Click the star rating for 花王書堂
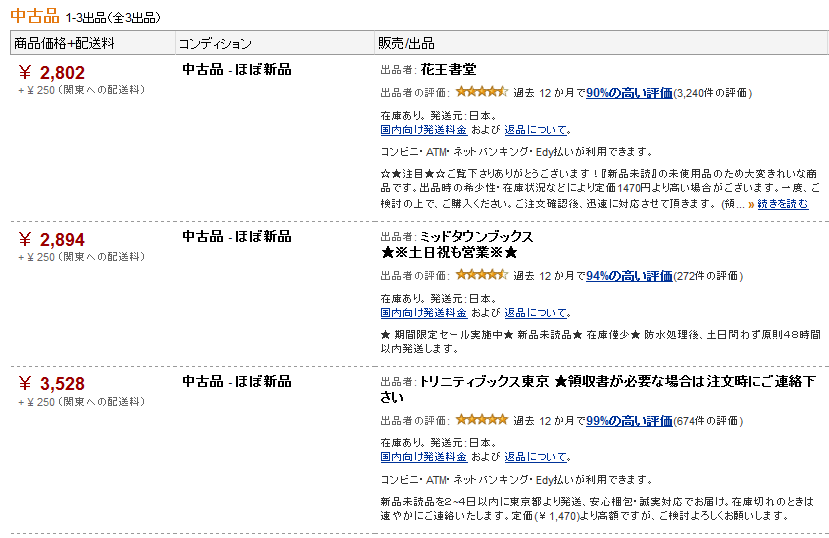This screenshot has width=829, height=538. pos(481,92)
